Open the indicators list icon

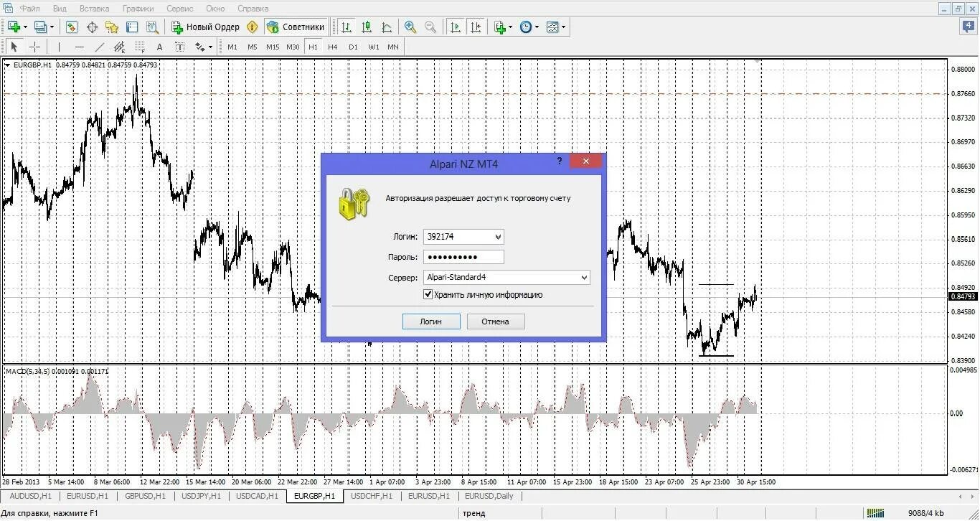500,27
